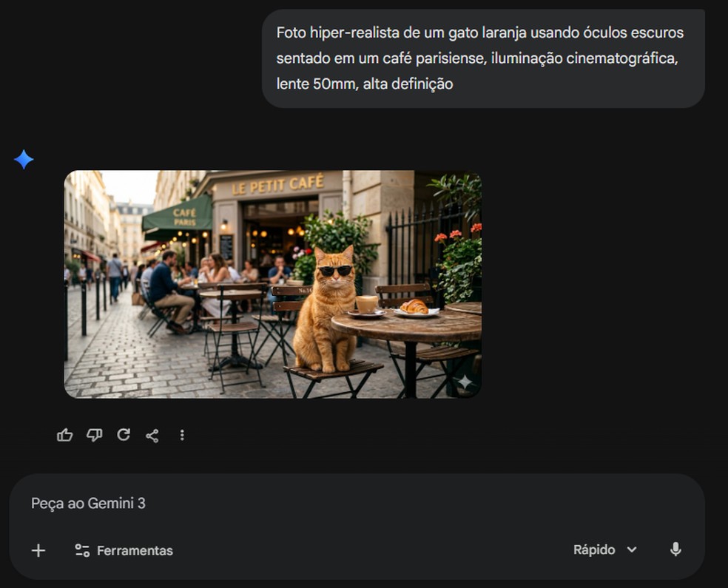This screenshot has height=588, width=728.
Task: Add an attachment with the plus icon
Action: point(38,550)
